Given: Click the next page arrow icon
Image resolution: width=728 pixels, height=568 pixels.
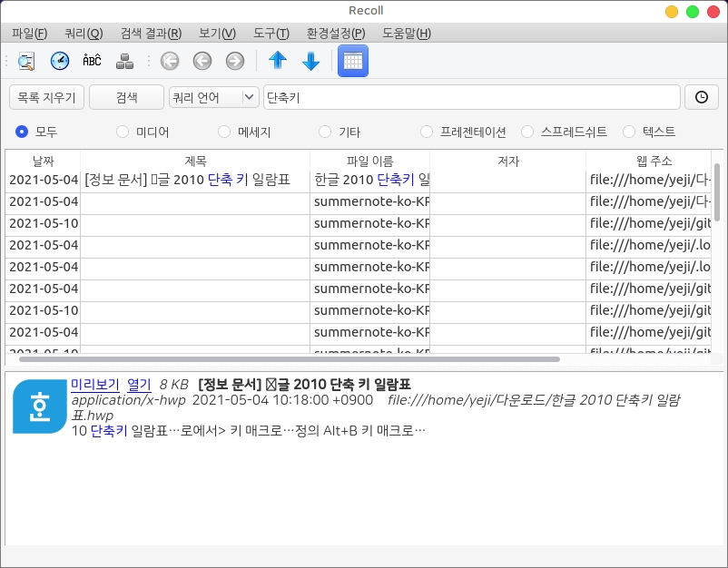Looking at the screenshot, I should [x=235, y=61].
